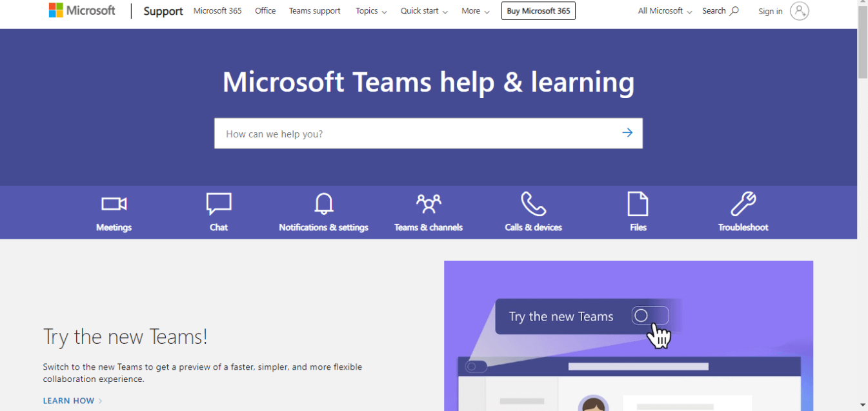868x411 pixels.
Task: Go to Microsoft 365 nav item
Action: point(217,11)
